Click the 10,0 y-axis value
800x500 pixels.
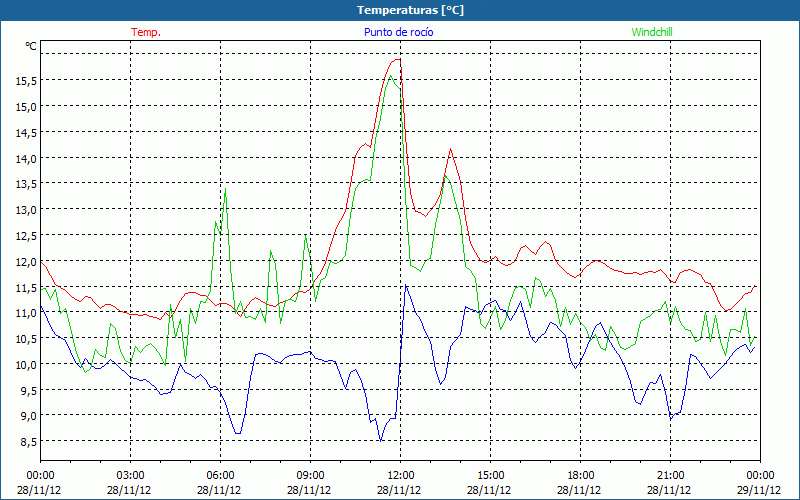(27, 364)
